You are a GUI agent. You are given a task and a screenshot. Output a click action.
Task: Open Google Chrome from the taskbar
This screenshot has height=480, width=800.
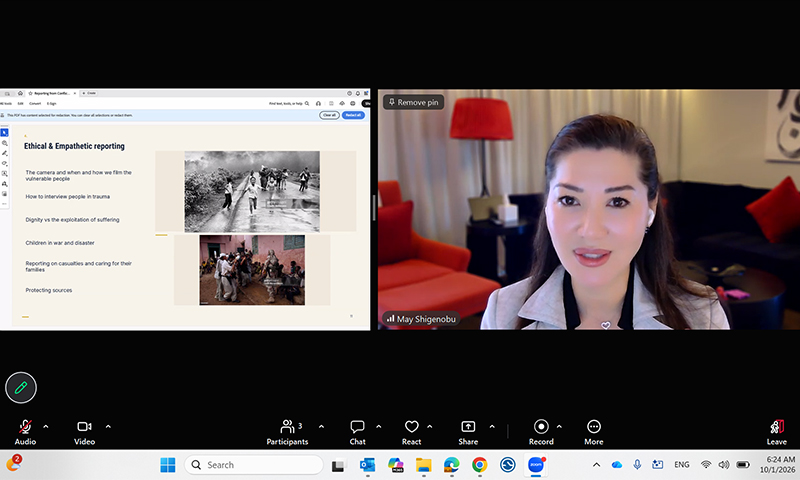point(479,465)
